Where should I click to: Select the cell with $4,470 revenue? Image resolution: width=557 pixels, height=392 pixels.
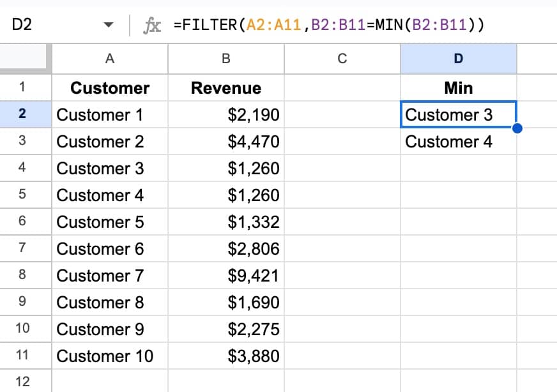tap(225, 142)
